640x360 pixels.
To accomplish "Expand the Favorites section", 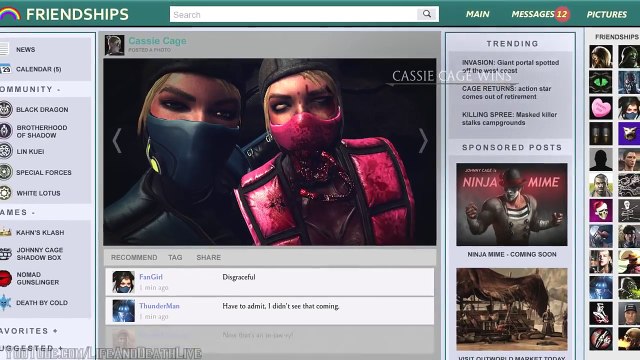I will coord(55,331).
